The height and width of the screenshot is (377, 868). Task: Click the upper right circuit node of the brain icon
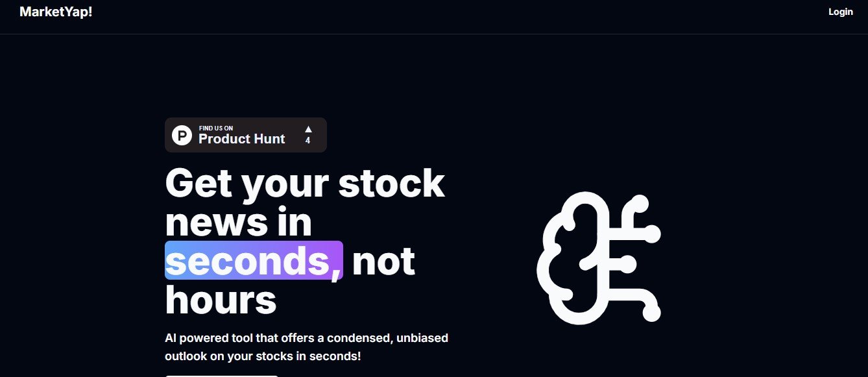coord(652,234)
